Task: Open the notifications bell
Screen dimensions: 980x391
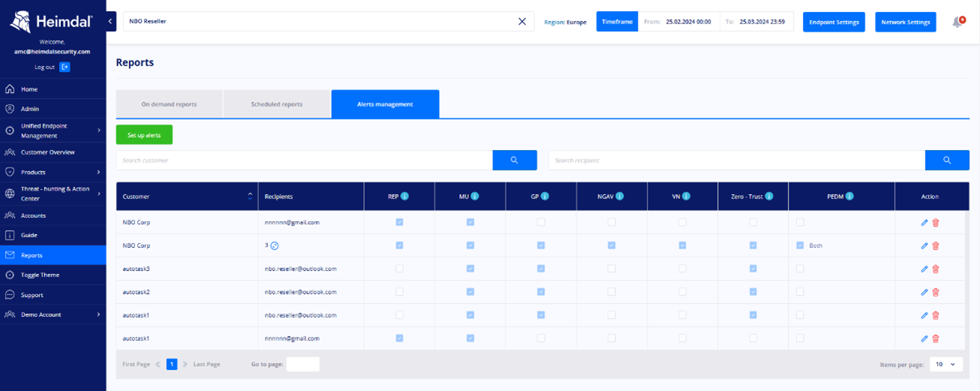Action: point(957,22)
